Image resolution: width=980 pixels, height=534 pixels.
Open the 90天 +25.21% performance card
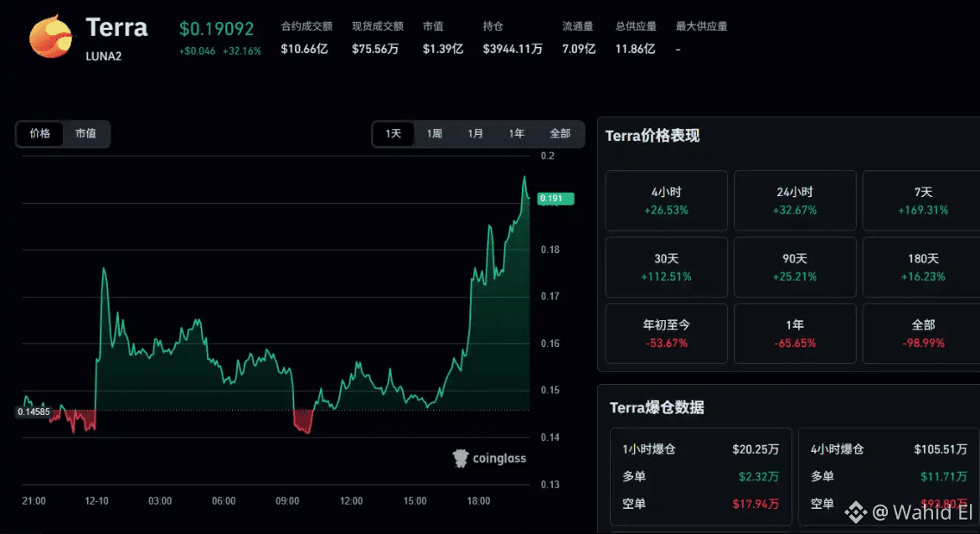tap(794, 267)
